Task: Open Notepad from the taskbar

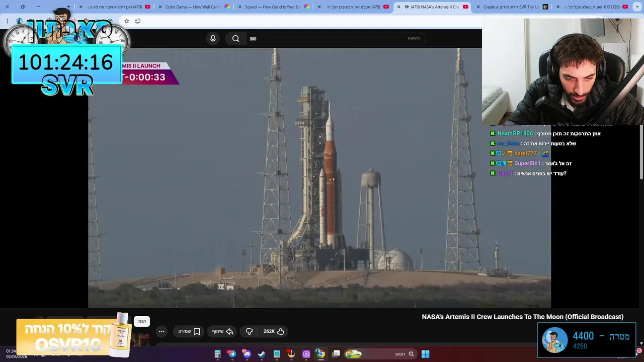Action: coord(276,354)
